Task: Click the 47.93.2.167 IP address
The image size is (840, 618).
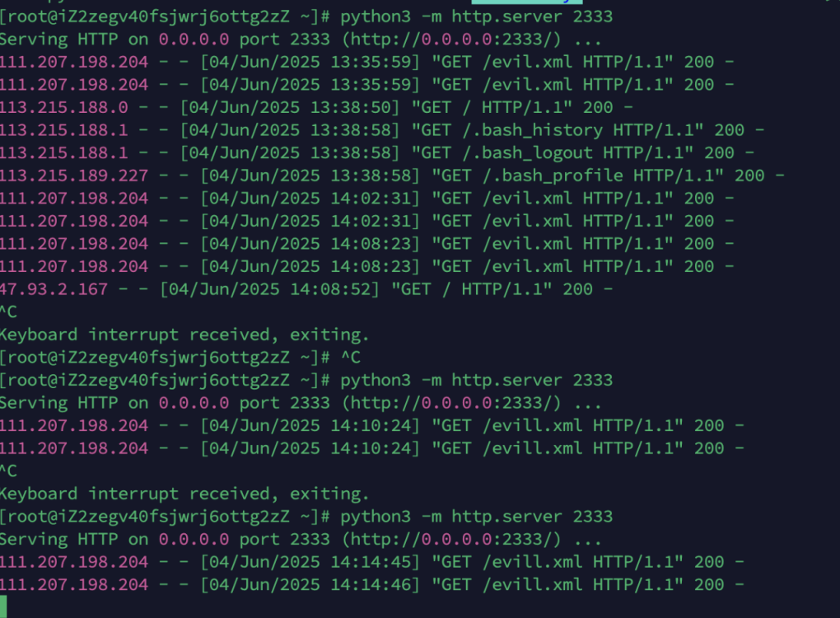Action: (x=54, y=289)
